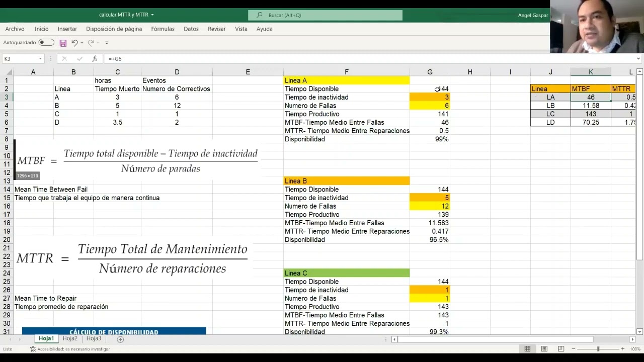Open the customize quick access toolbar dropdown

tap(106, 43)
